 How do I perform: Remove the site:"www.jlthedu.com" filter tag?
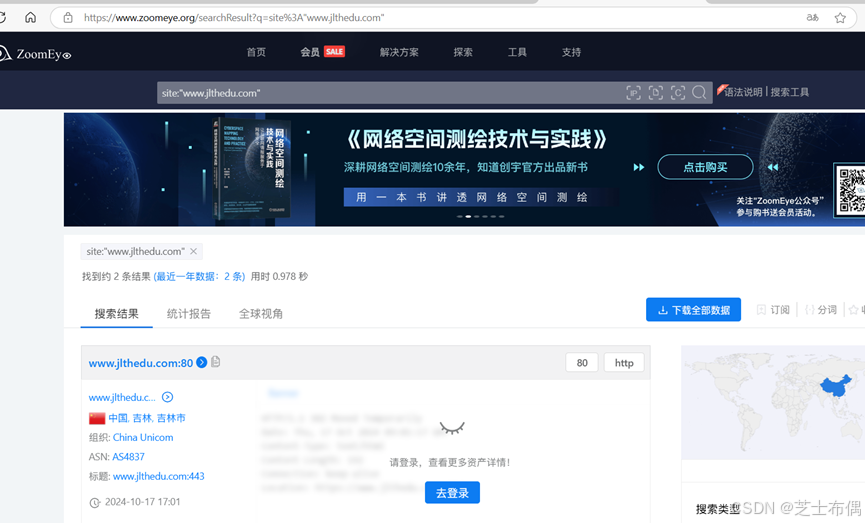click(x=193, y=252)
